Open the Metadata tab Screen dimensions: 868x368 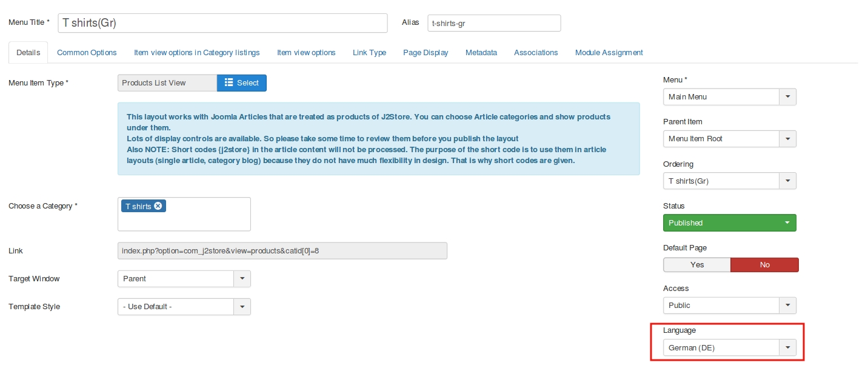(481, 53)
